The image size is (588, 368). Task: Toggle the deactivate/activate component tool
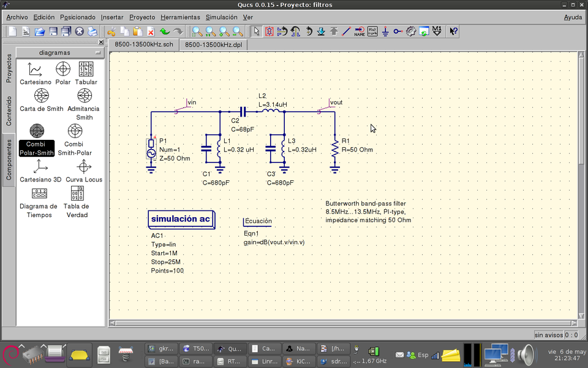coord(269,31)
